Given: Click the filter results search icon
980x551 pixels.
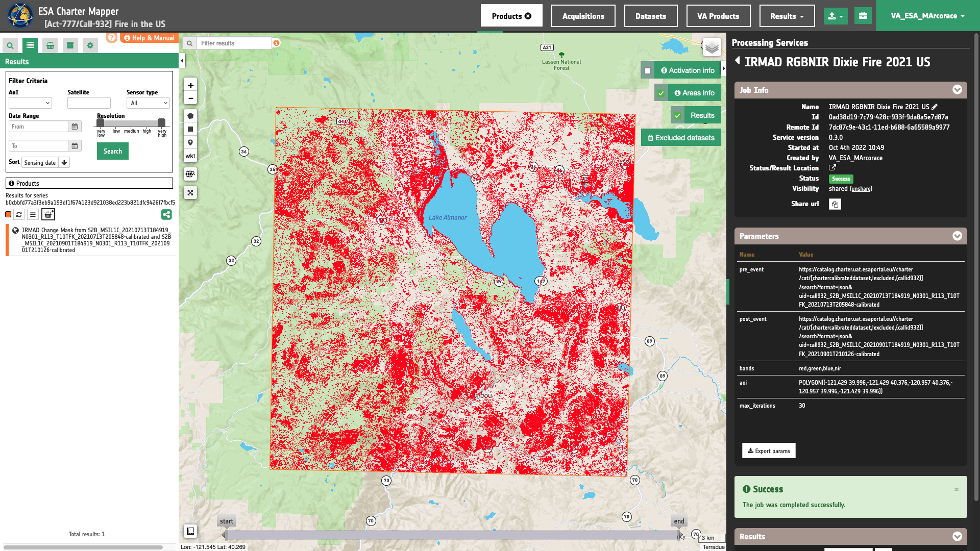Looking at the screenshot, I should point(189,43).
